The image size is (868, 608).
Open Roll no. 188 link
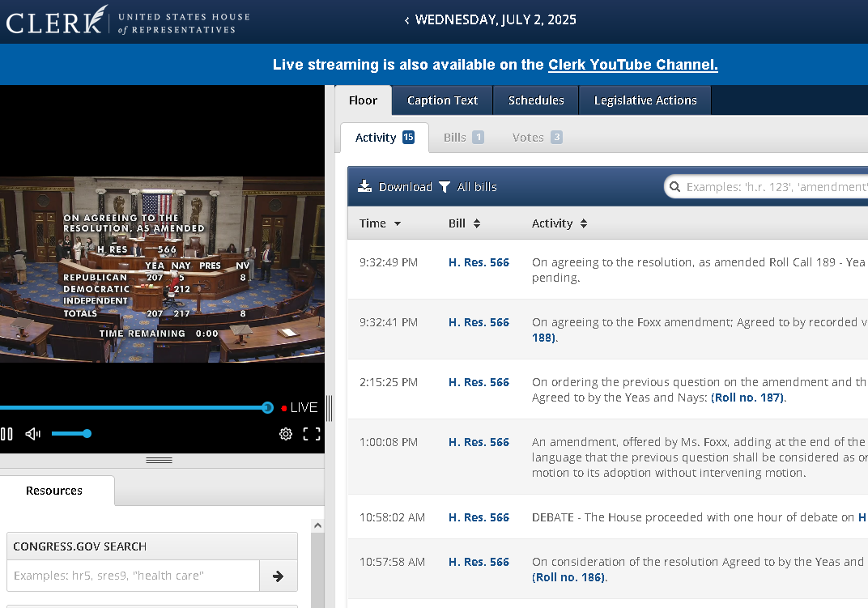(x=543, y=338)
